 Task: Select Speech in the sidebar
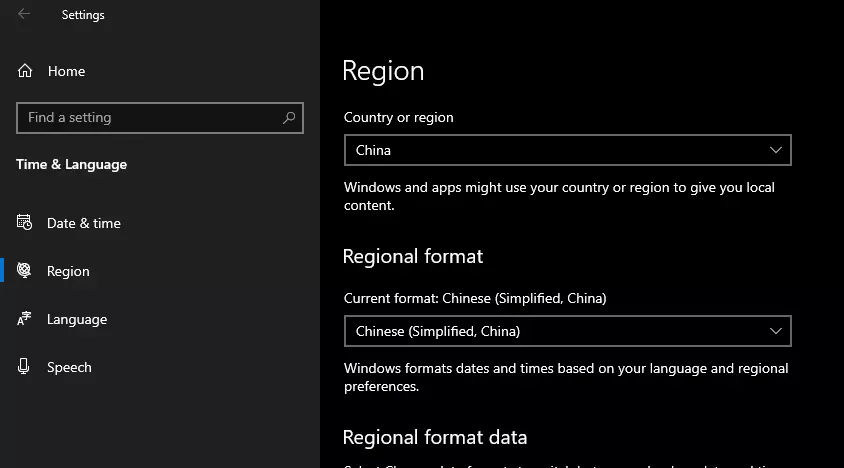point(69,367)
